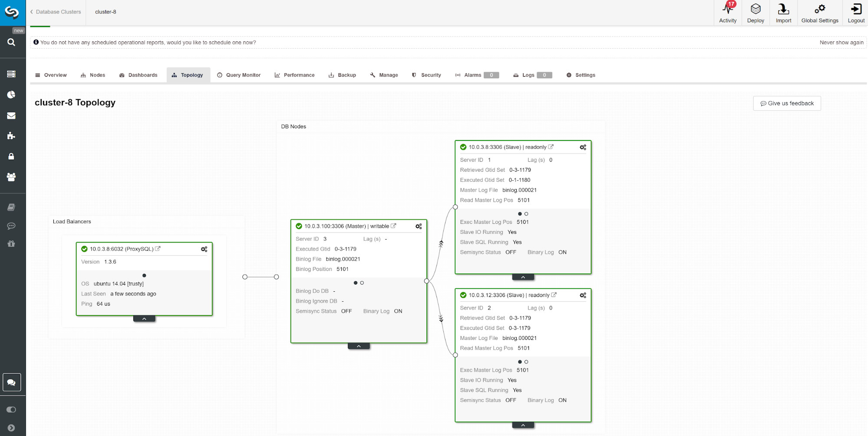Collapse the Slave 10.0.3.12 node card

[x=523, y=425]
